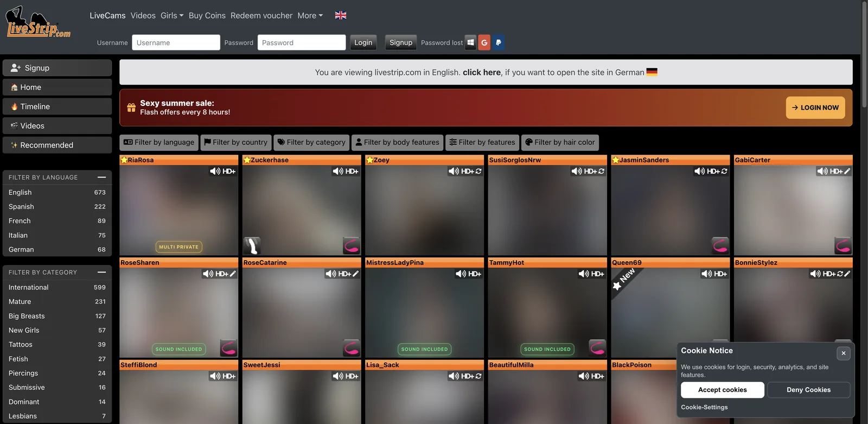Click the pink toy icon on RoseSharen card
This screenshot has height=424, width=868.
(x=229, y=348)
